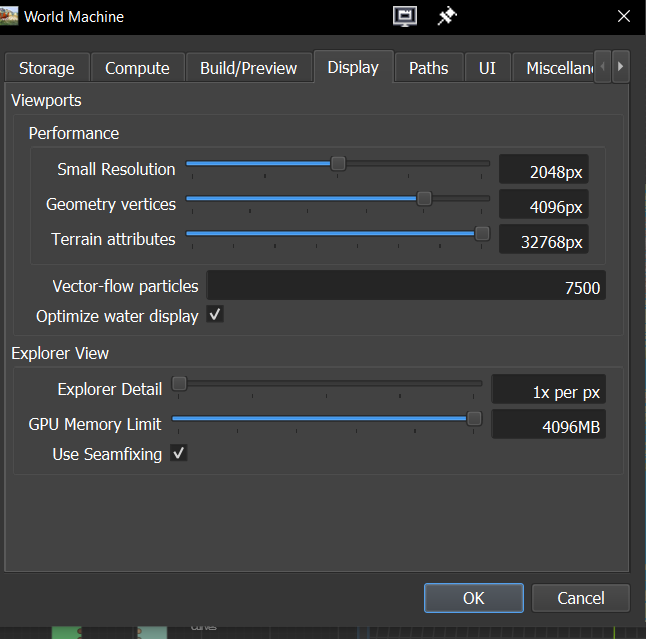Click the Small Resolution label
Image resolution: width=646 pixels, height=639 pixels.
point(116,169)
